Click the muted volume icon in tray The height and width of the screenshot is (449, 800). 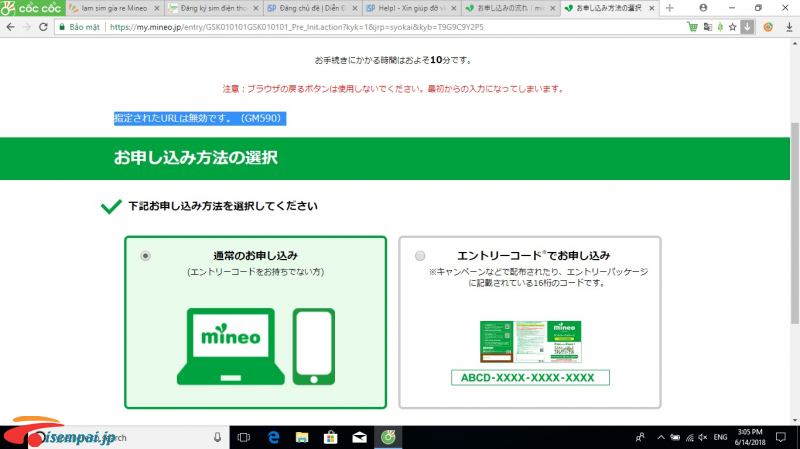pos(703,437)
